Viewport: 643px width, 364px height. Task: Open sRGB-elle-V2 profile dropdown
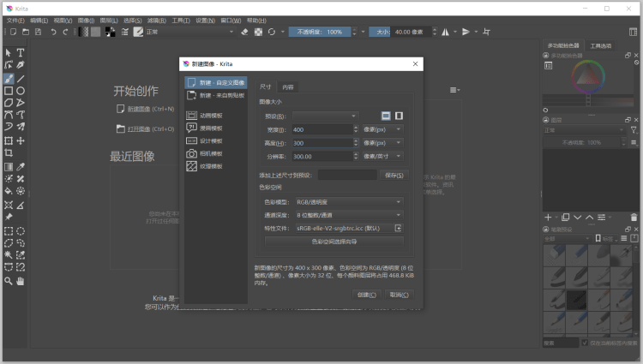pyautogui.click(x=345, y=229)
